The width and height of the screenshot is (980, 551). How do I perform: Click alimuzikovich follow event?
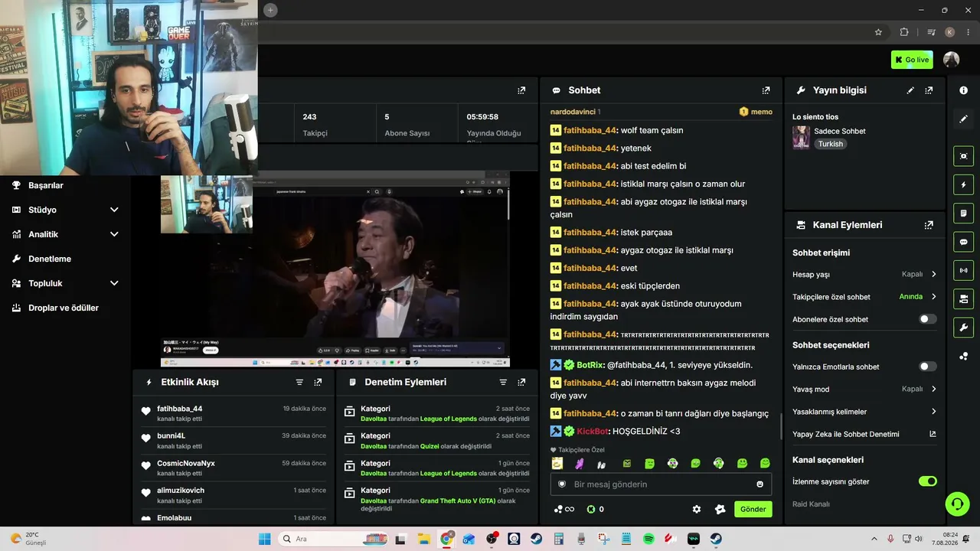(234, 495)
